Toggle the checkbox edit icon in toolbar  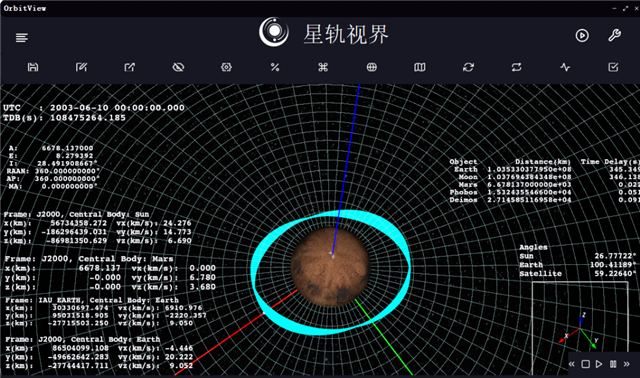coord(613,67)
